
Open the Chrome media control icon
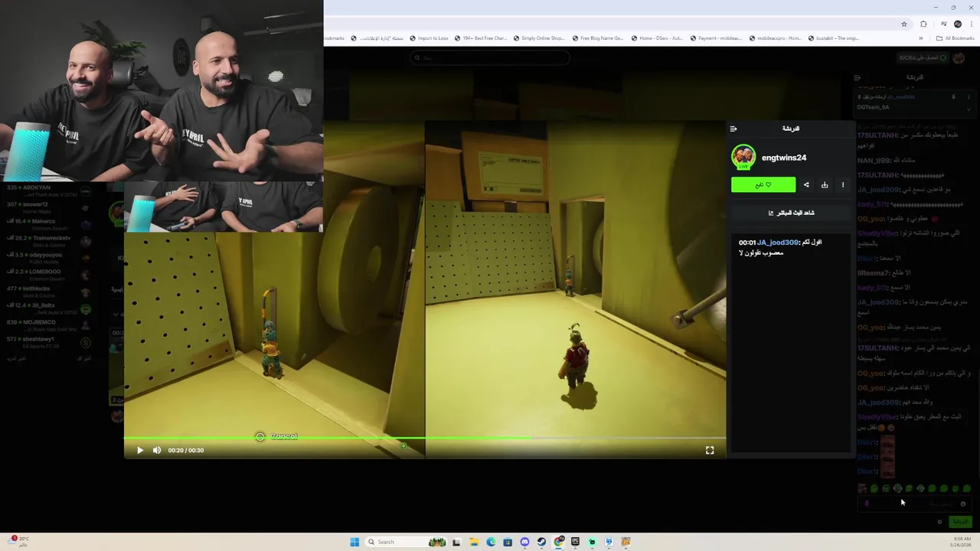click(943, 24)
